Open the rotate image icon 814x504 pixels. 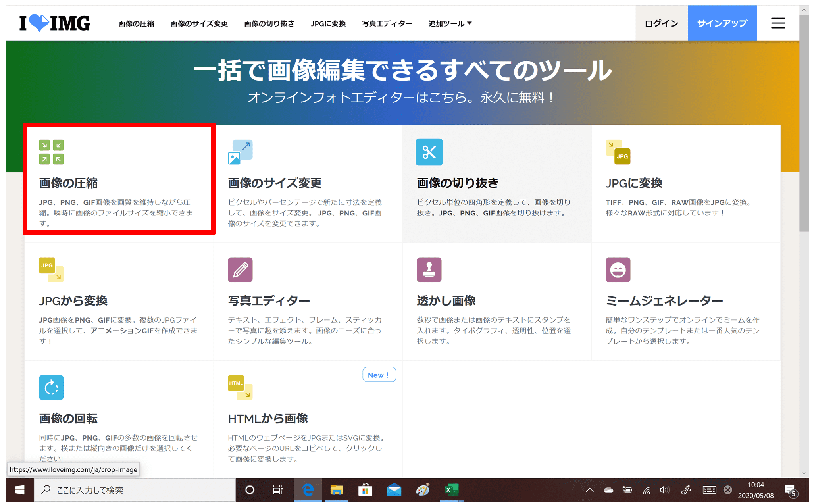[51, 387]
